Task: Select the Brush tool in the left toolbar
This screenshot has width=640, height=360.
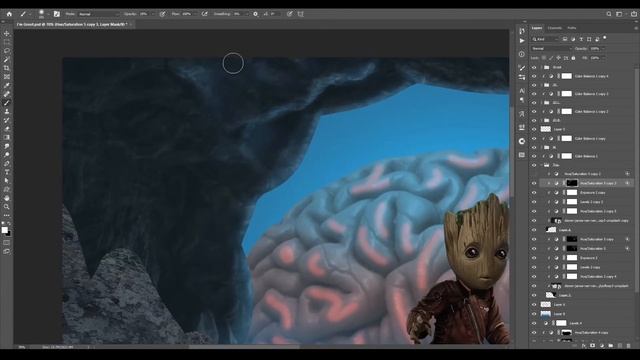Action: 7,103
